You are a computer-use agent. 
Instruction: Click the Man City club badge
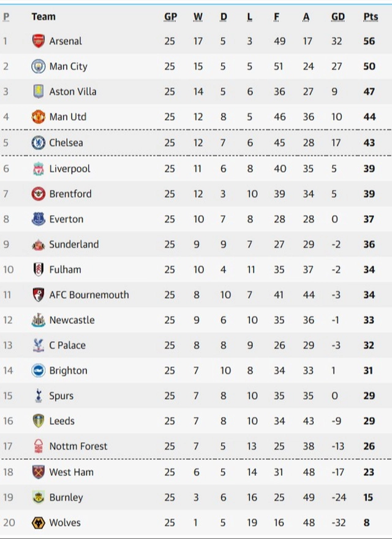(x=39, y=66)
